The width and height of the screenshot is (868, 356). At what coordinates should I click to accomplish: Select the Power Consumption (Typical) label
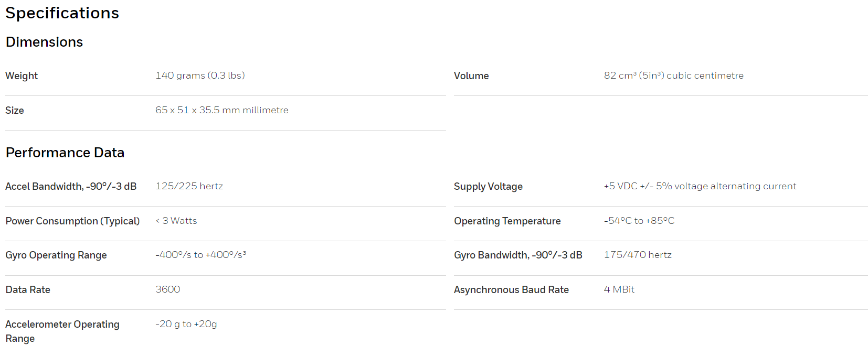pyautogui.click(x=72, y=221)
